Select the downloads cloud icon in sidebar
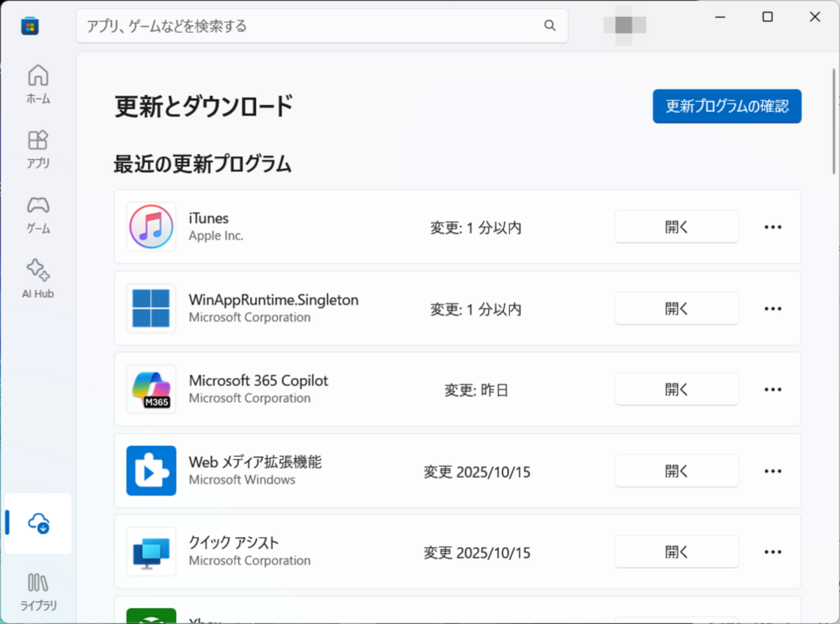The height and width of the screenshot is (624, 840). coord(38,523)
